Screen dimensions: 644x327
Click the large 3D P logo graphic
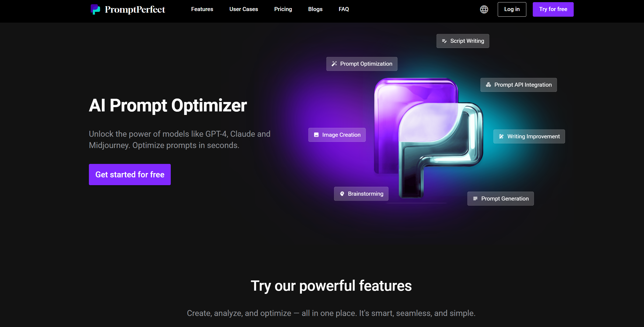click(x=429, y=138)
